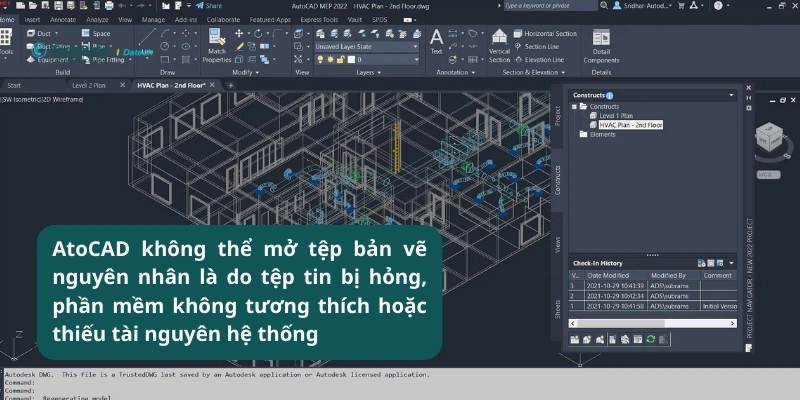Viewport: 800px width, 400px height.
Task: Click the Detail Components tool
Action: [601, 46]
